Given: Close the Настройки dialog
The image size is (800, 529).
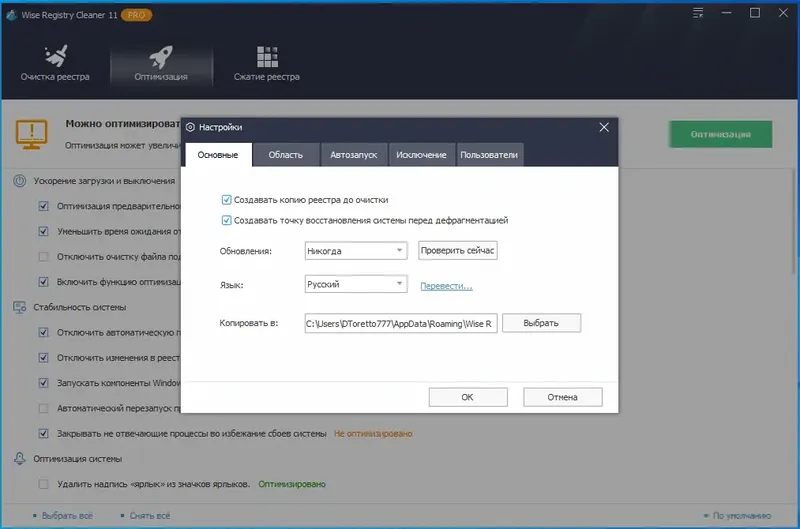Looking at the screenshot, I should [604, 127].
